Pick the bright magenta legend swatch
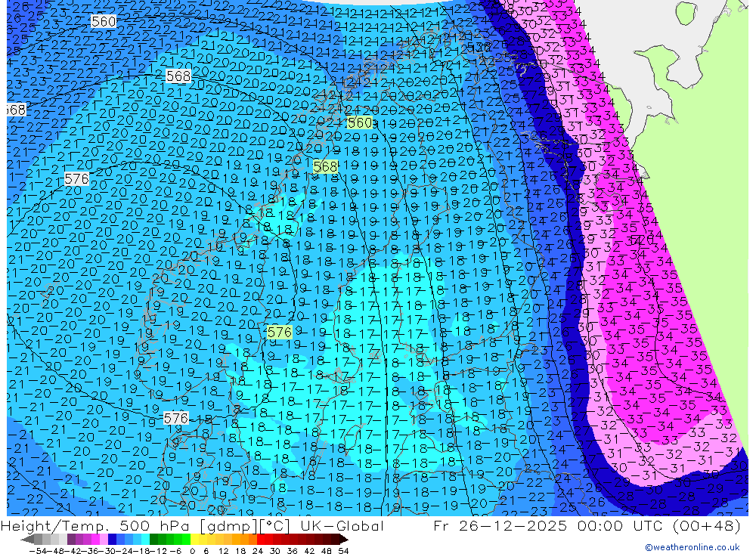Screen dimensions: 756x554 (95, 539)
